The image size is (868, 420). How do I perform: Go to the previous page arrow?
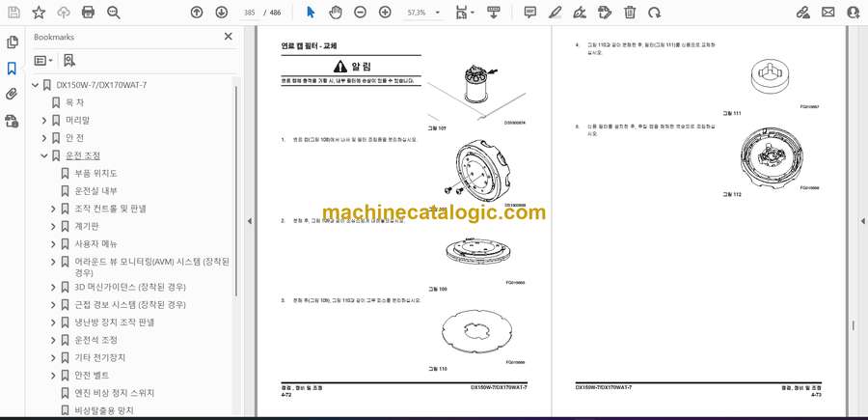click(x=197, y=13)
